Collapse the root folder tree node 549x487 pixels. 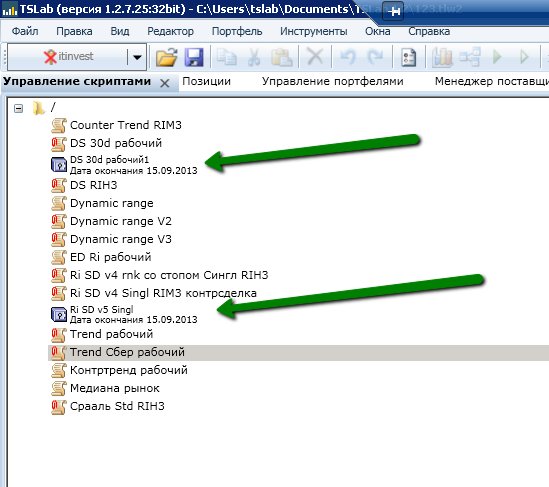coord(19,109)
